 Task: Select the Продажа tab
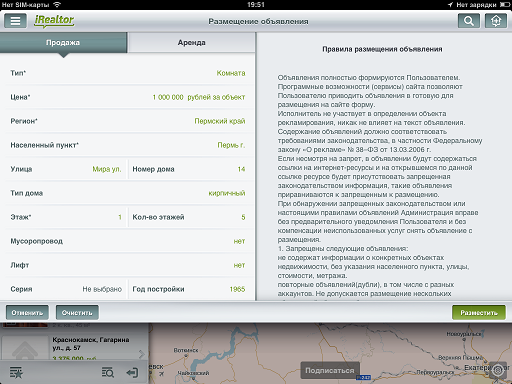tap(63, 42)
